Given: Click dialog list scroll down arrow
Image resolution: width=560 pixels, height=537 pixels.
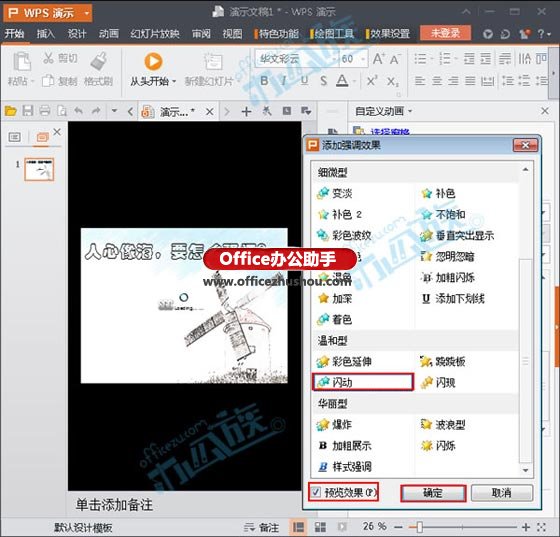Looking at the screenshot, I should [525, 470].
